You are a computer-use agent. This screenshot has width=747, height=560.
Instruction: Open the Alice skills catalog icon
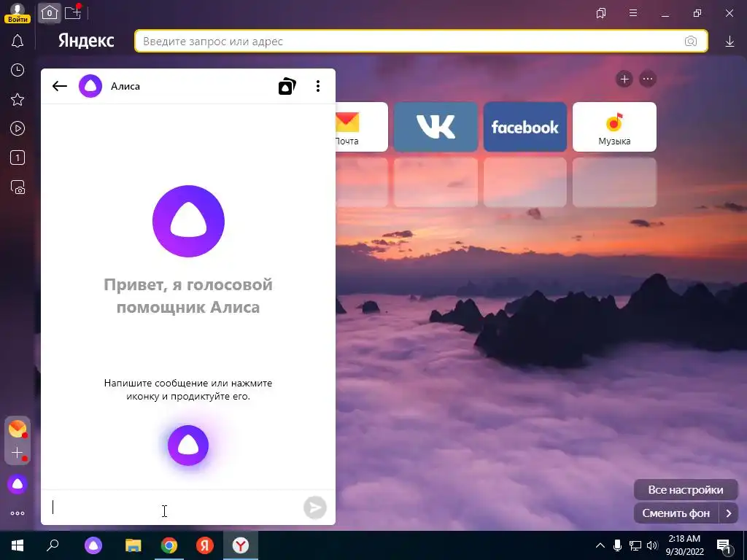pyautogui.click(x=287, y=86)
